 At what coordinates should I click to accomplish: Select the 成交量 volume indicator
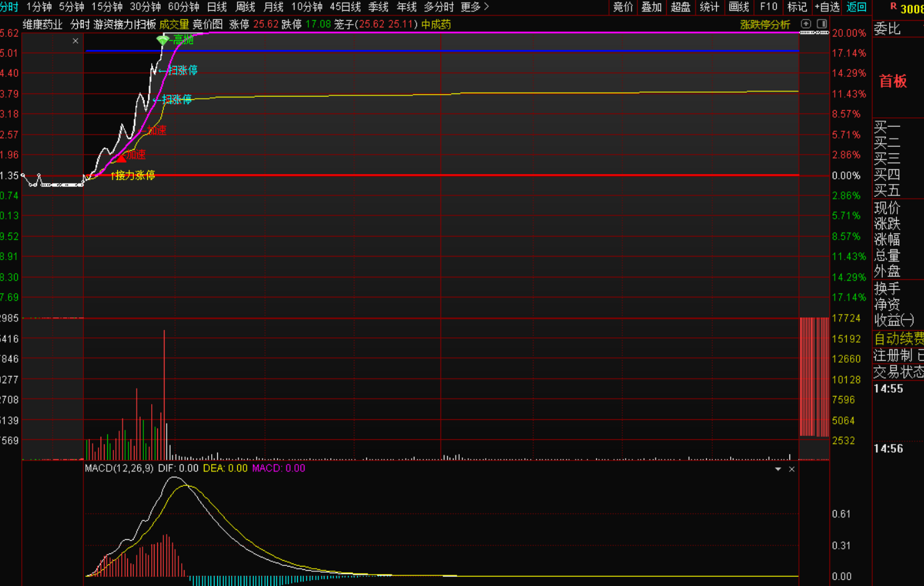174,25
